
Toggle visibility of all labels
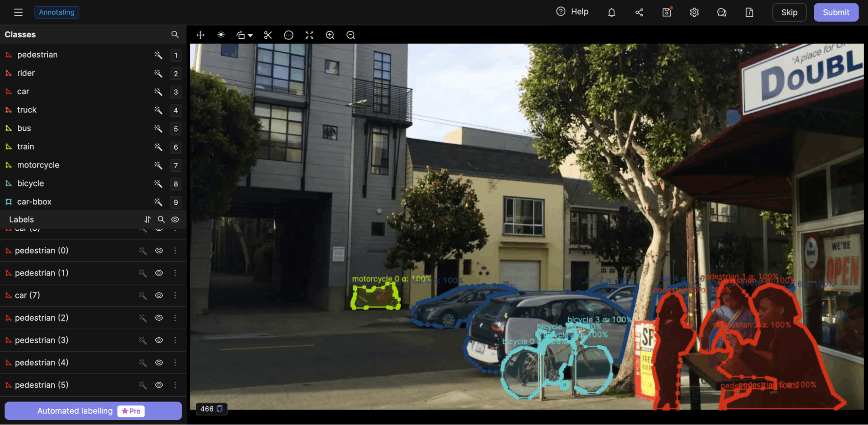[175, 219]
